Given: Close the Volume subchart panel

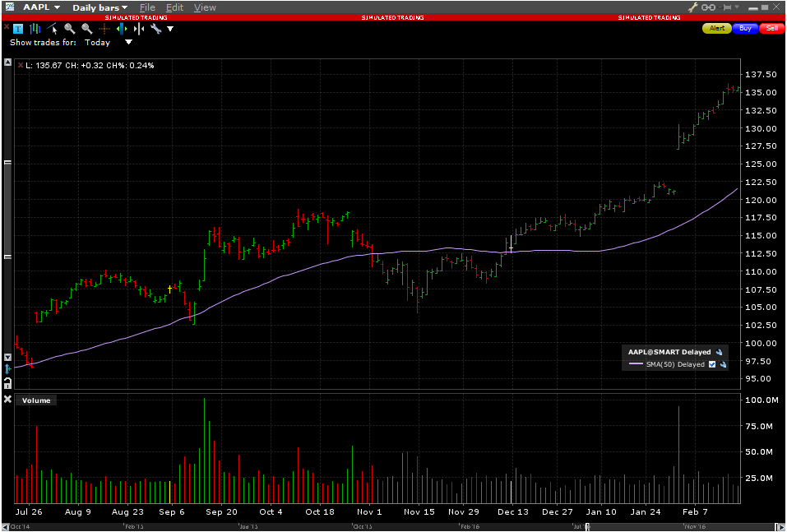Looking at the screenshot, I should [x=7, y=400].
